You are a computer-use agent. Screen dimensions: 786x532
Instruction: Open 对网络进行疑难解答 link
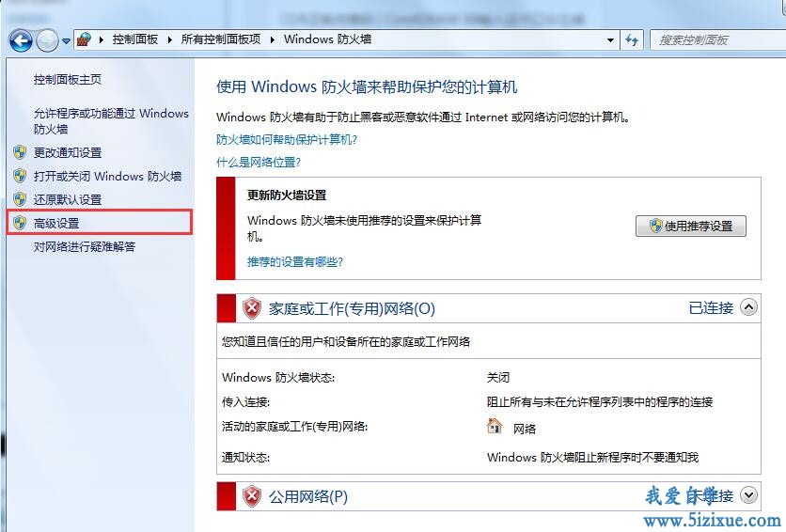[x=85, y=246]
